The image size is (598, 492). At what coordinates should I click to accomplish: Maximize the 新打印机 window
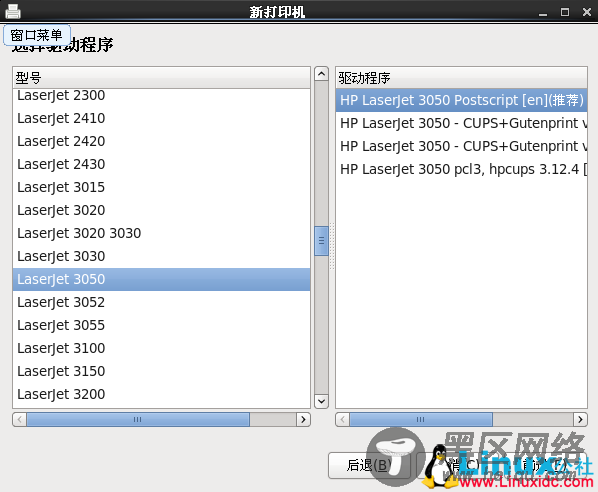click(565, 12)
